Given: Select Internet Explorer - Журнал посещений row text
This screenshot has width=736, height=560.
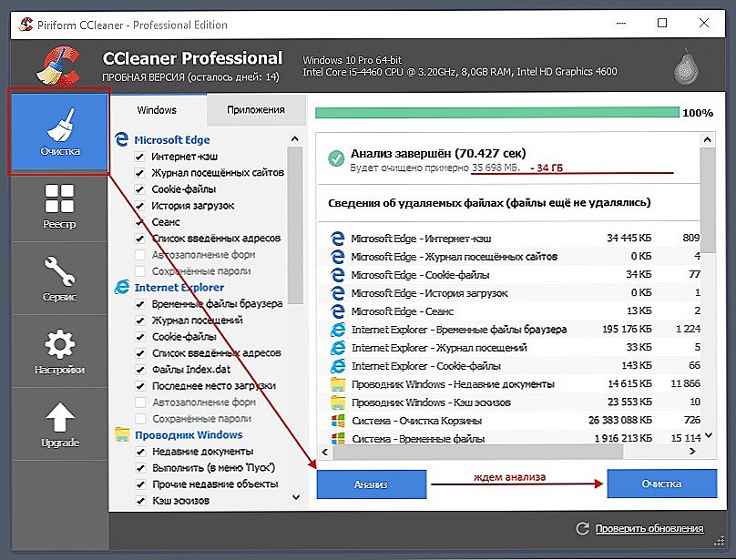Looking at the screenshot, I should coord(439,348).
